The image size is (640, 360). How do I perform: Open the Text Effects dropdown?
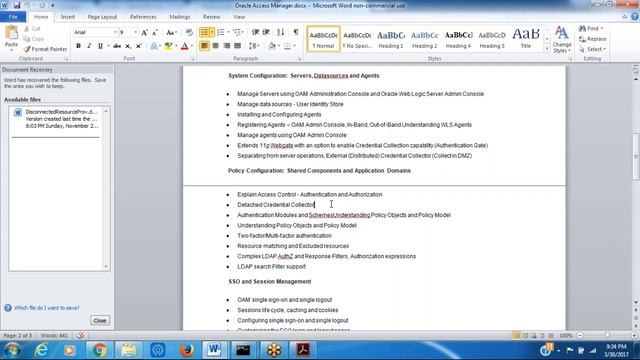point(155,46)
